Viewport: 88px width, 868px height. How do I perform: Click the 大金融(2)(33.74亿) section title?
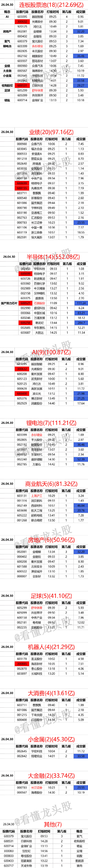click(51, 776)
